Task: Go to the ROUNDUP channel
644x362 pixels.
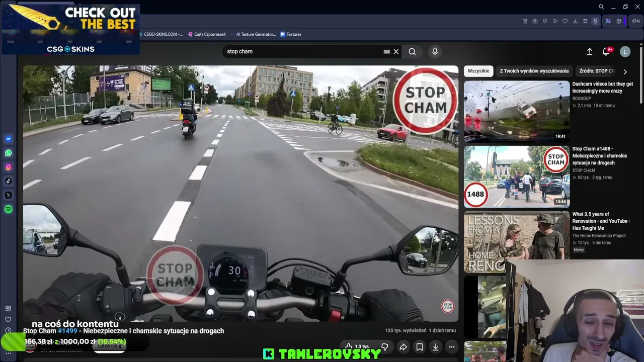Action: click(582, 99)
